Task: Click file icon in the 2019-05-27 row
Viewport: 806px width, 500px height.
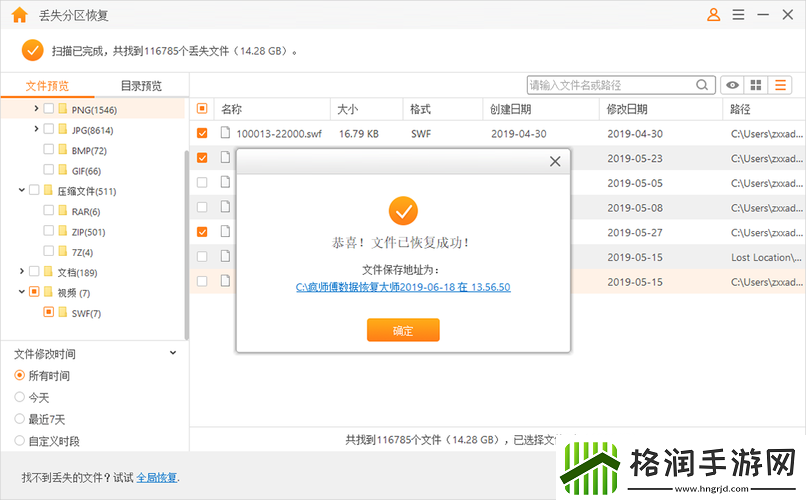Action: (x=225, y=231)
